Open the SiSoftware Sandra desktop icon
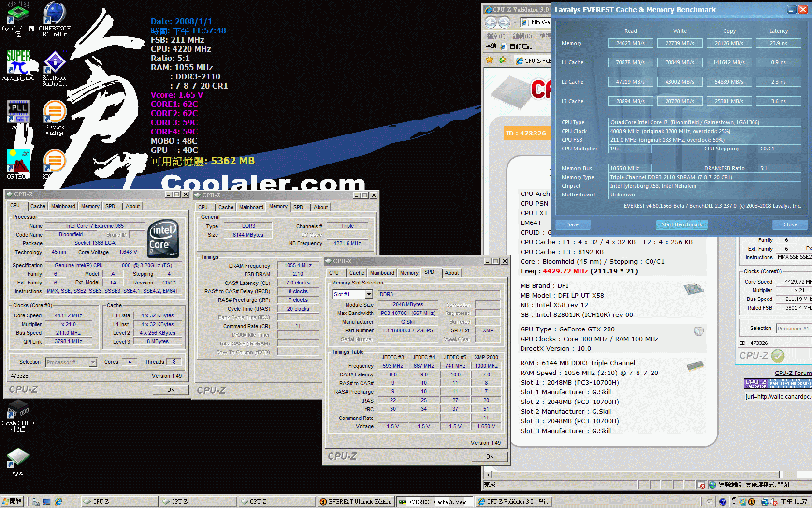Image resolution: width=812 pixels, height=508 pixels. [x=55, y=68]
